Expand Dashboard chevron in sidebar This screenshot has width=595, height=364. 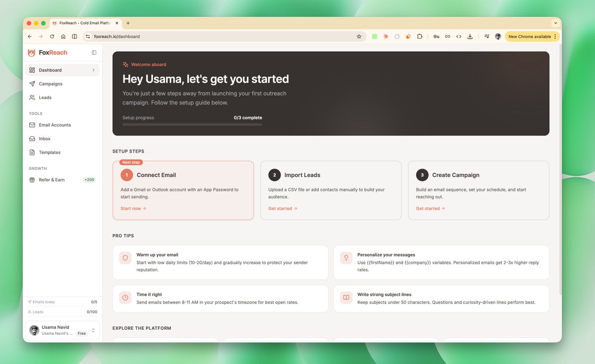pos(93,70)
